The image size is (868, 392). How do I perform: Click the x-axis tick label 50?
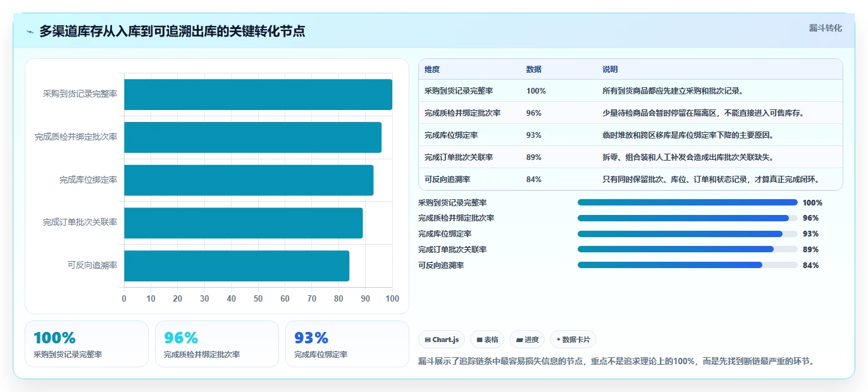coord(258,298)
